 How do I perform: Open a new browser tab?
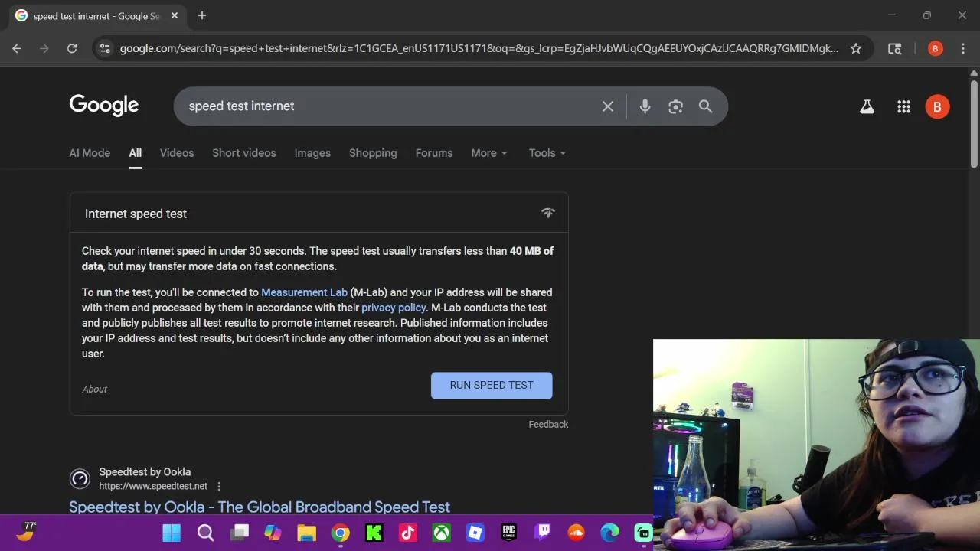(x=202, y=15)
